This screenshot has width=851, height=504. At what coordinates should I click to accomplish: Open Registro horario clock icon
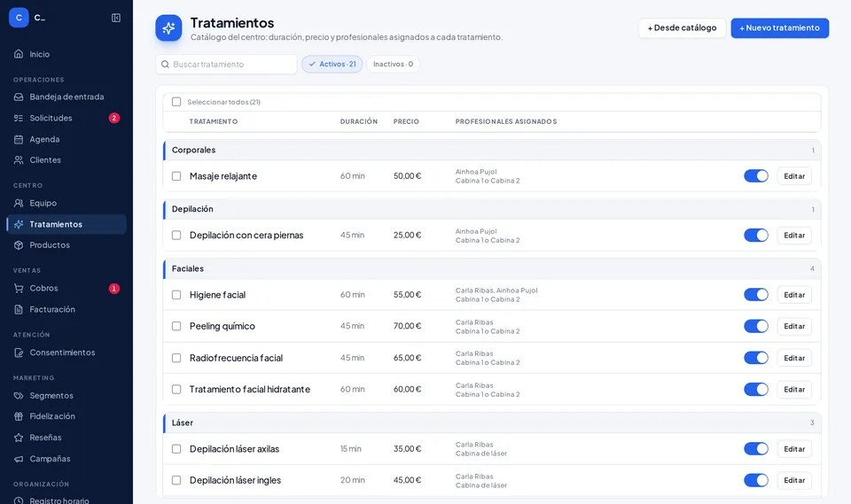[x=19, y=500]
